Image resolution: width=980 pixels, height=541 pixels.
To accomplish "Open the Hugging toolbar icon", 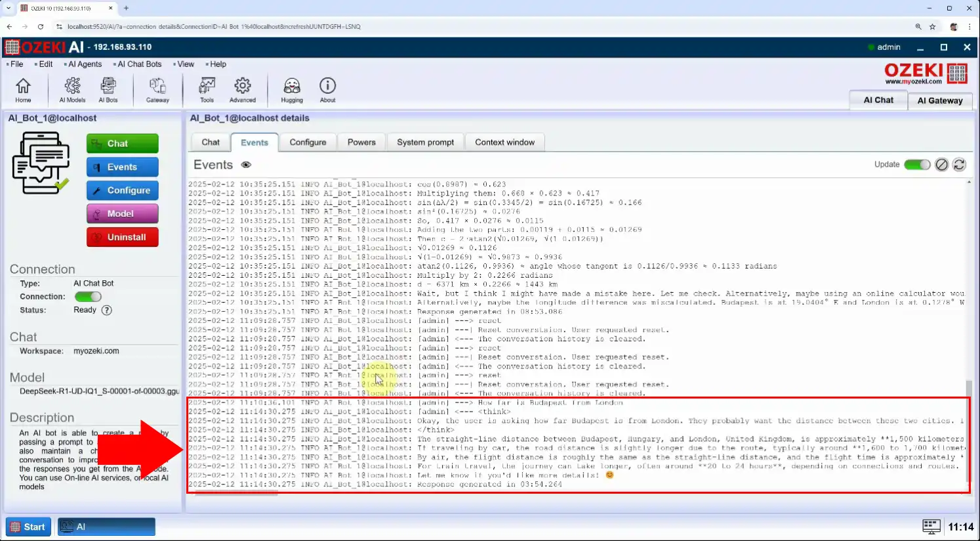I will pos(292,90).
